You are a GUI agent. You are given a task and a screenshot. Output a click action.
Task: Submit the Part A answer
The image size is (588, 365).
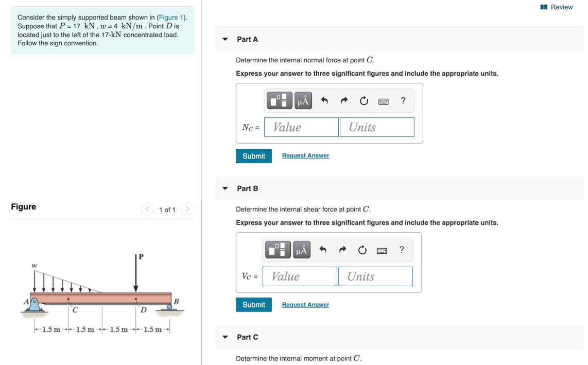coord(253,156)
